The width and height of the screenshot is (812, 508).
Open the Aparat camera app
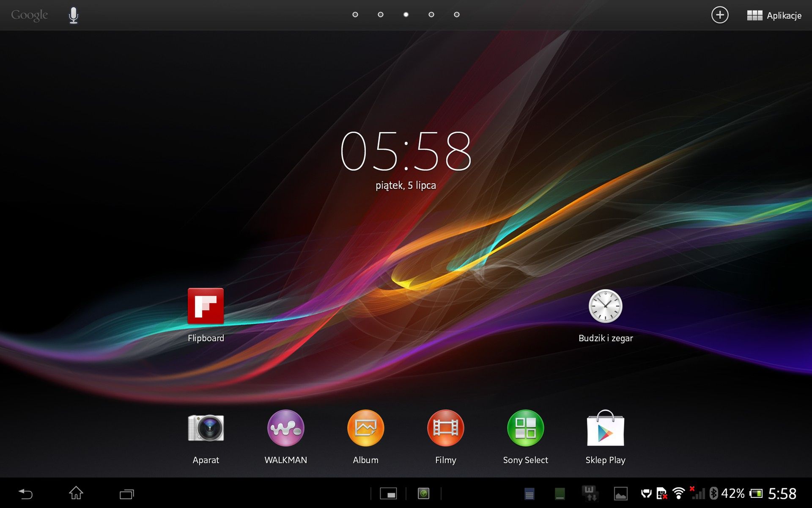tap(206, 428)
